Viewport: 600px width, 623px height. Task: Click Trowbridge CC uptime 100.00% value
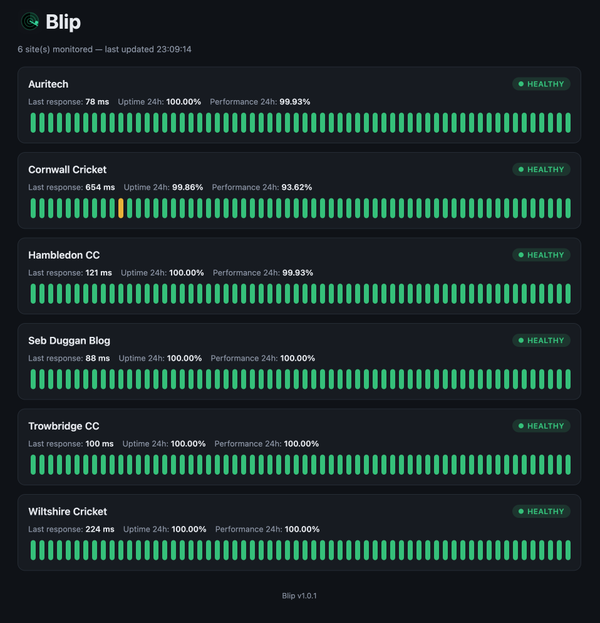pyautogui.click(x=188, y=443)
